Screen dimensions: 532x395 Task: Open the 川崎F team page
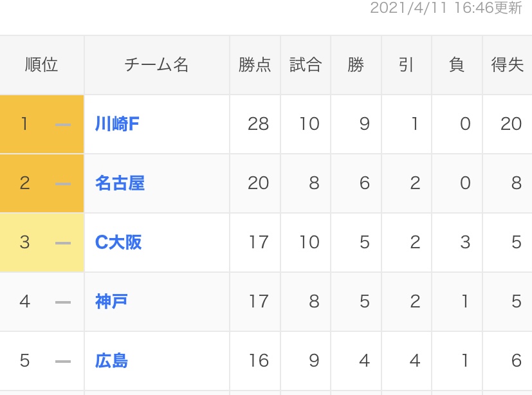117,124
